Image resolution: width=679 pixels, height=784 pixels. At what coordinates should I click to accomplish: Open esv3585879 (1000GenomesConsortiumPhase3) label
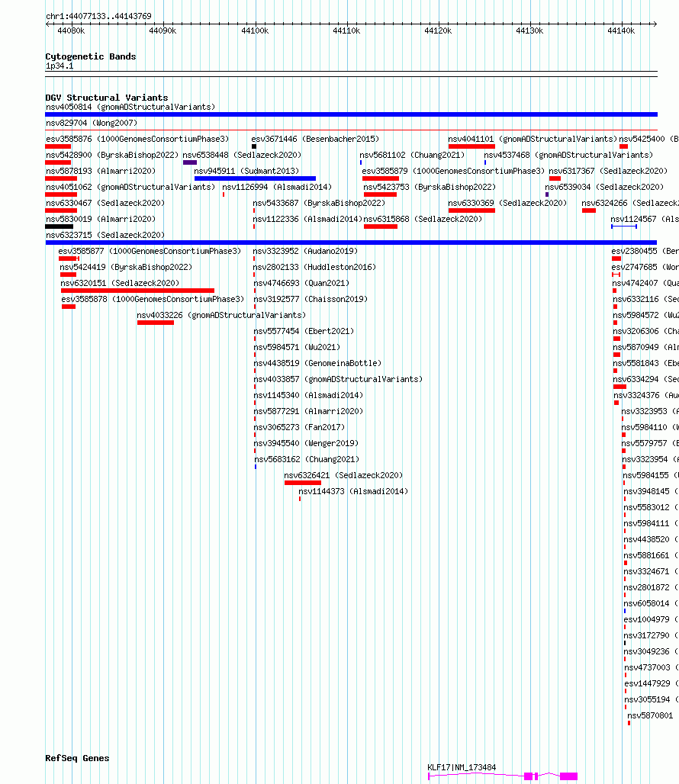[x=453, y=171]
